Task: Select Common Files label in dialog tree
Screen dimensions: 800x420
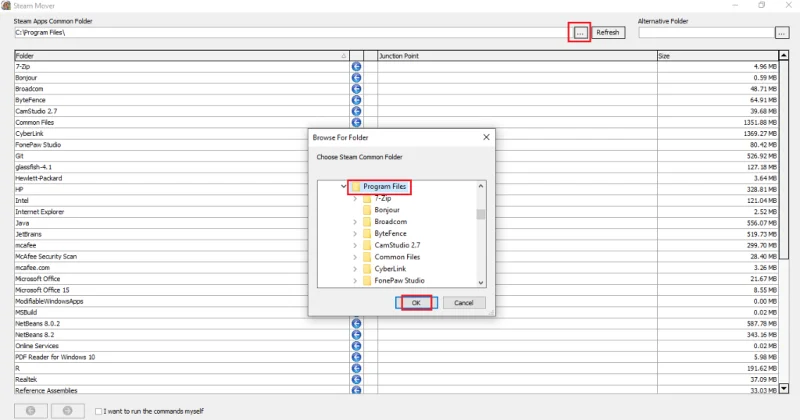Action: click(x=397, y=257)
